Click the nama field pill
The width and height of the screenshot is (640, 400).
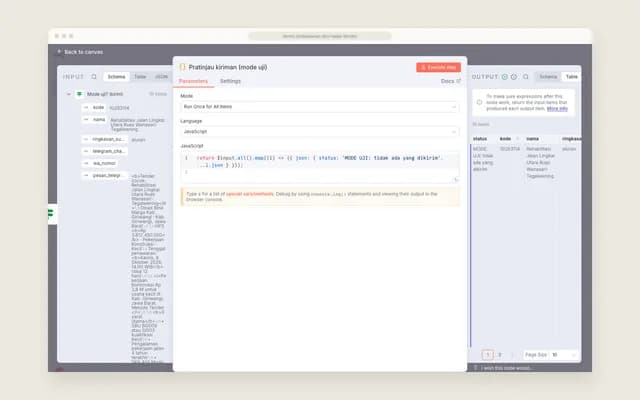95,120
